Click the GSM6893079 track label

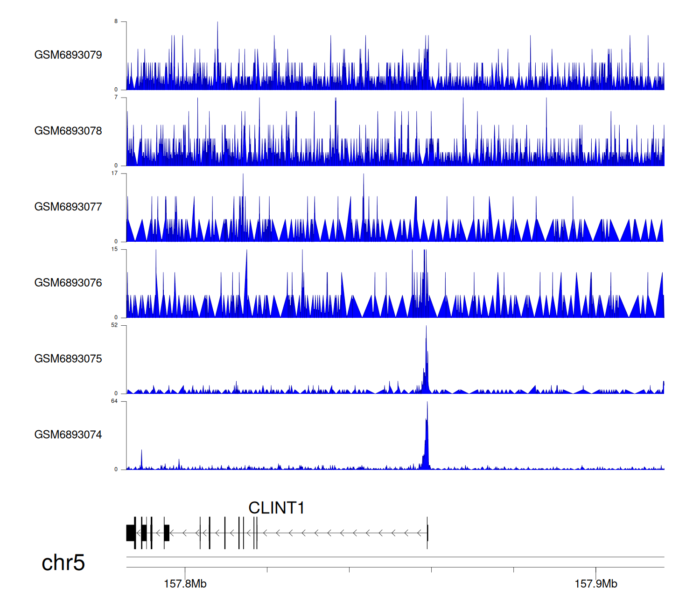[68, 55]
